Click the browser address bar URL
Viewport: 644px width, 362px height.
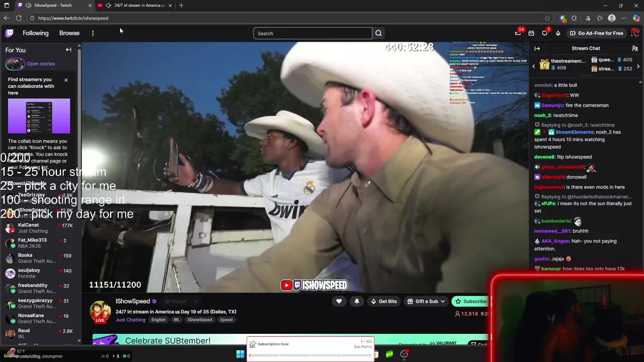click(x=73, y=18)
